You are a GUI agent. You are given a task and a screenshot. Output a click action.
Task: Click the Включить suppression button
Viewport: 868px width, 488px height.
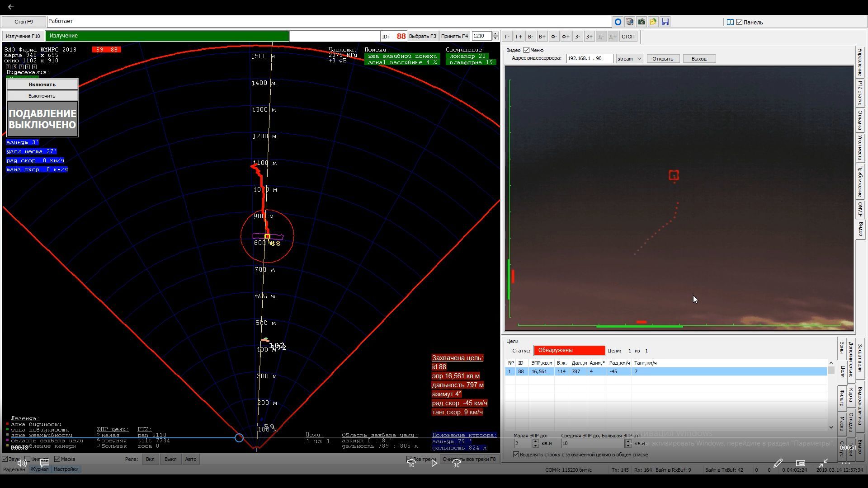[42, 84]
